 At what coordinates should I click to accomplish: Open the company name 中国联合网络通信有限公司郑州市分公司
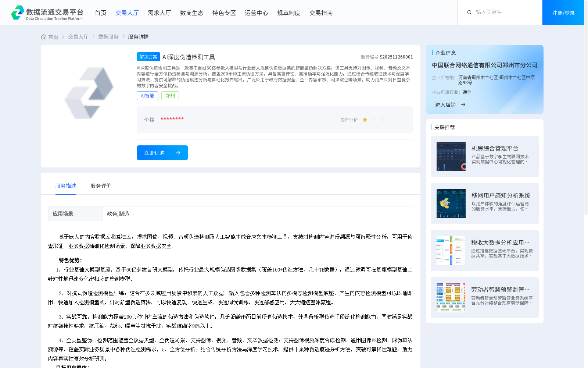click(x=484, y=65)
